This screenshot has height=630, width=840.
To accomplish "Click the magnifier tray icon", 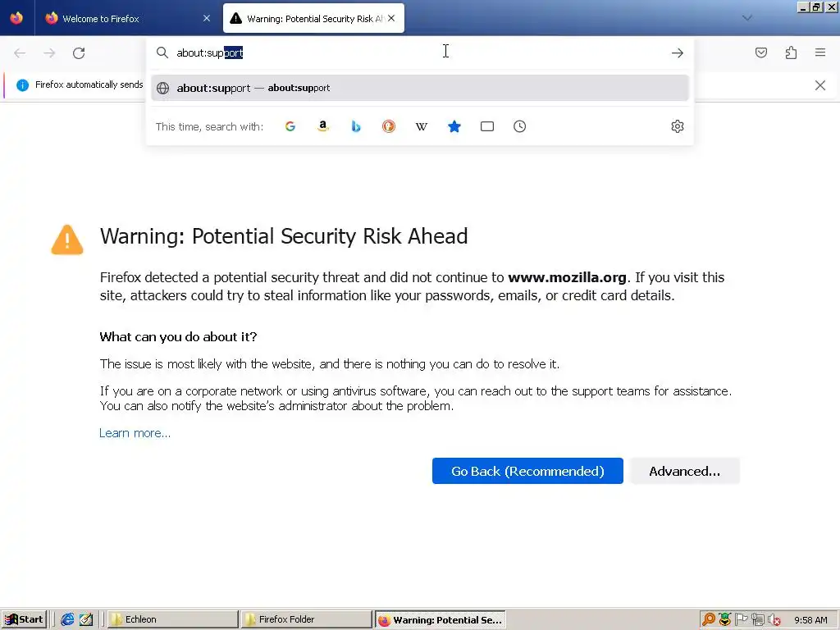I will pos(708,620).
